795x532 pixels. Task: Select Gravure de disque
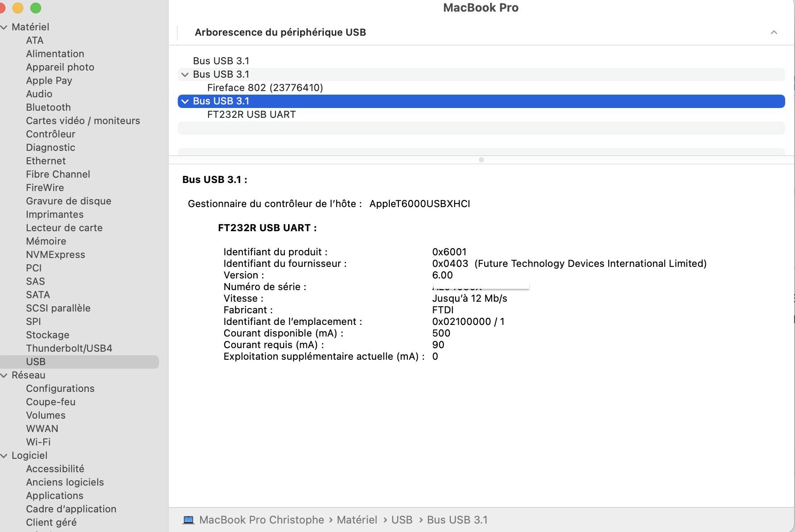coord(69,201)
